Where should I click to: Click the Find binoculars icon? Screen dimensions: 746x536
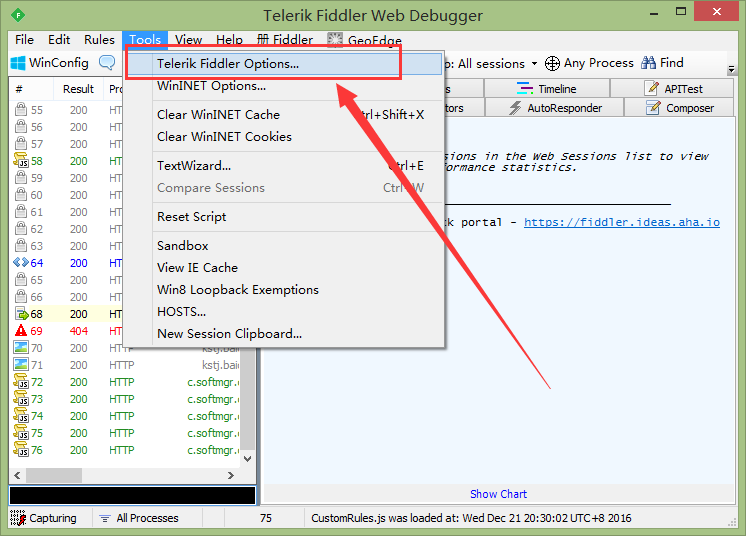[648, 63]
